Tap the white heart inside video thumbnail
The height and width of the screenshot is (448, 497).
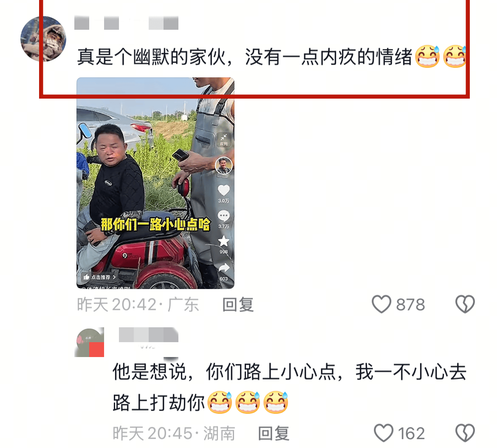223,190
